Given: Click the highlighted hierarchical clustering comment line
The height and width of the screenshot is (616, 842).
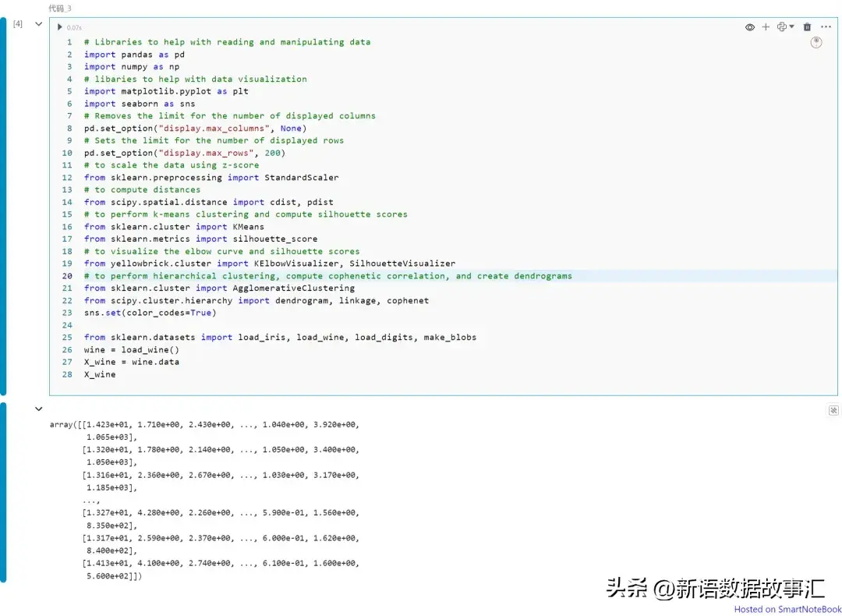Looking at the screenshot, I should (x=327, y=275).
